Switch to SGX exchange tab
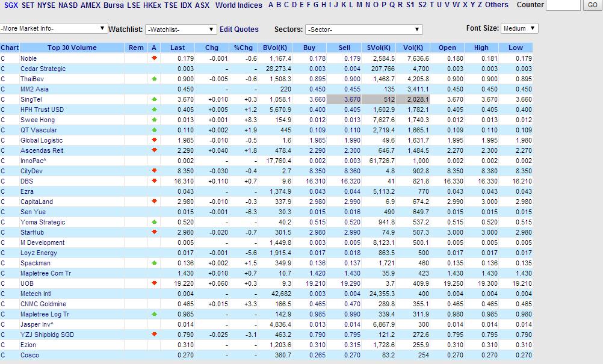Image resolution: width=603 pixels, height=364 pixels. pyautogui.click(x=11, y=5)
